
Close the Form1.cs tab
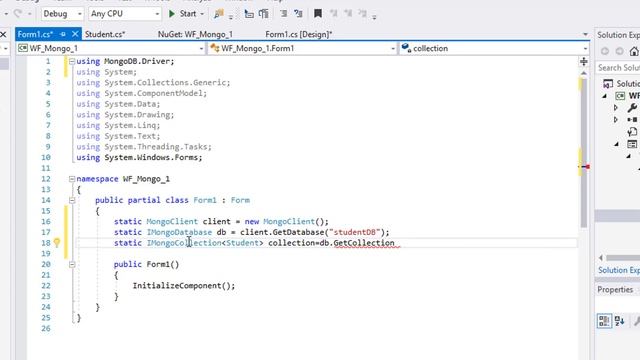[x=75, y=34]
